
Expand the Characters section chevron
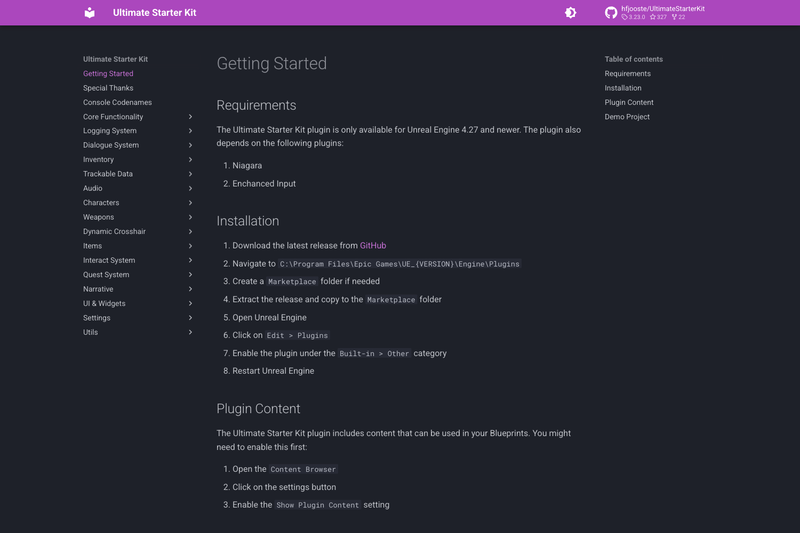pyautogui.click(x=190, y=202)
